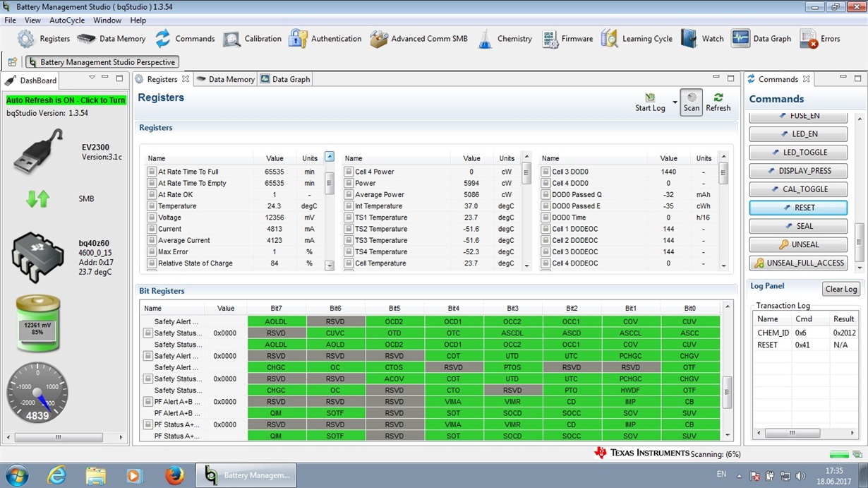
Task: Toggle the Int Temperature checkbox
Action: [349, 206]
